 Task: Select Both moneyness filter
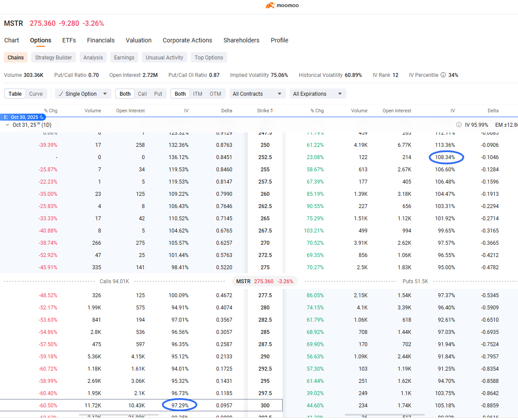pos(180,94)
